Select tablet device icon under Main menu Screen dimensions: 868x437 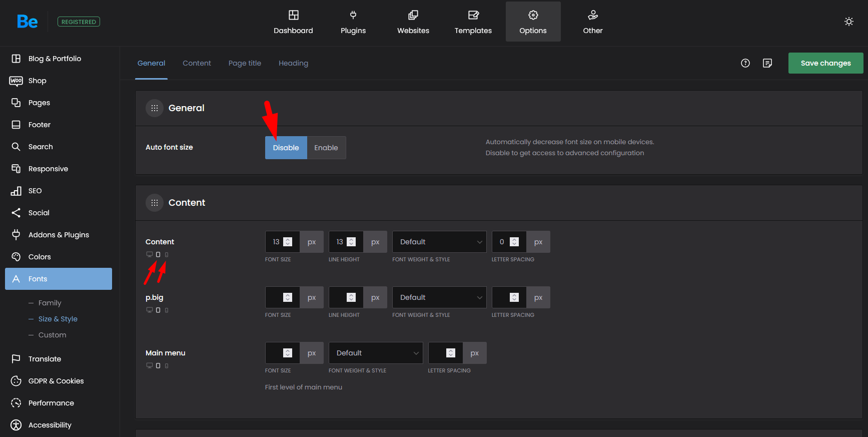point(158,366)
